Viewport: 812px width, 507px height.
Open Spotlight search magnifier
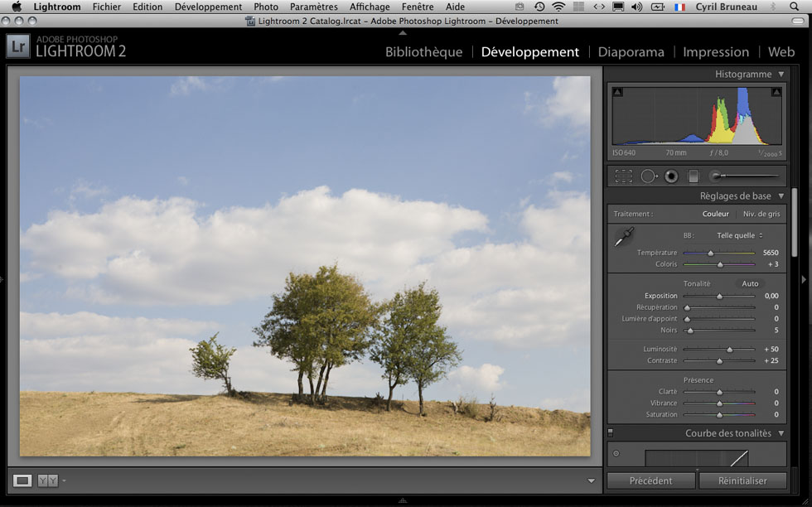(x=794, y=7)
